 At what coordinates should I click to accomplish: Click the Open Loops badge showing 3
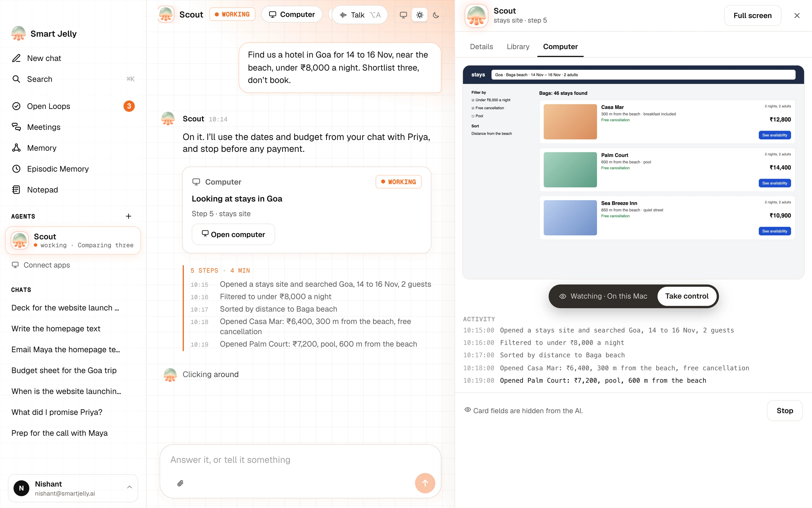pos(129,106)
